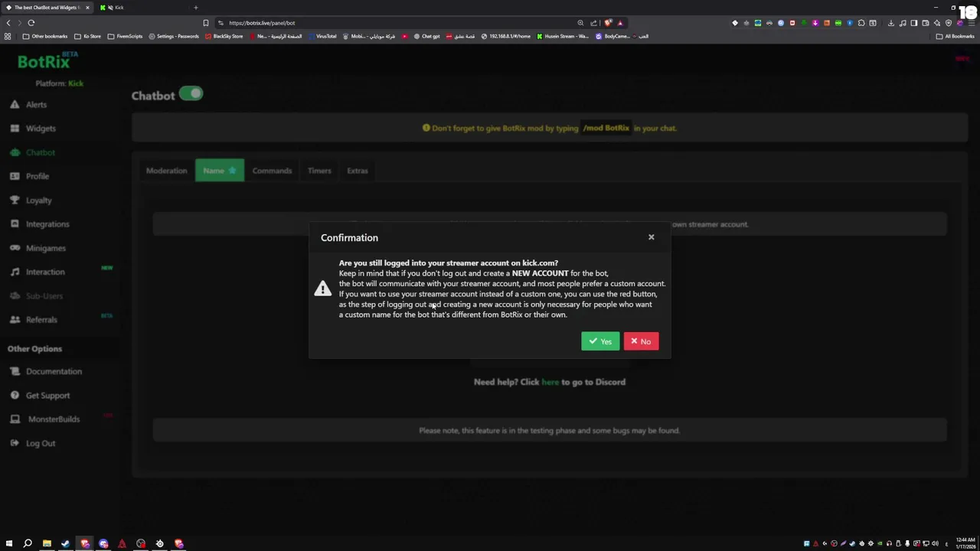Confirm with the green Yes button
Viewport: 980px width, 551px height.
click(600, 341)
